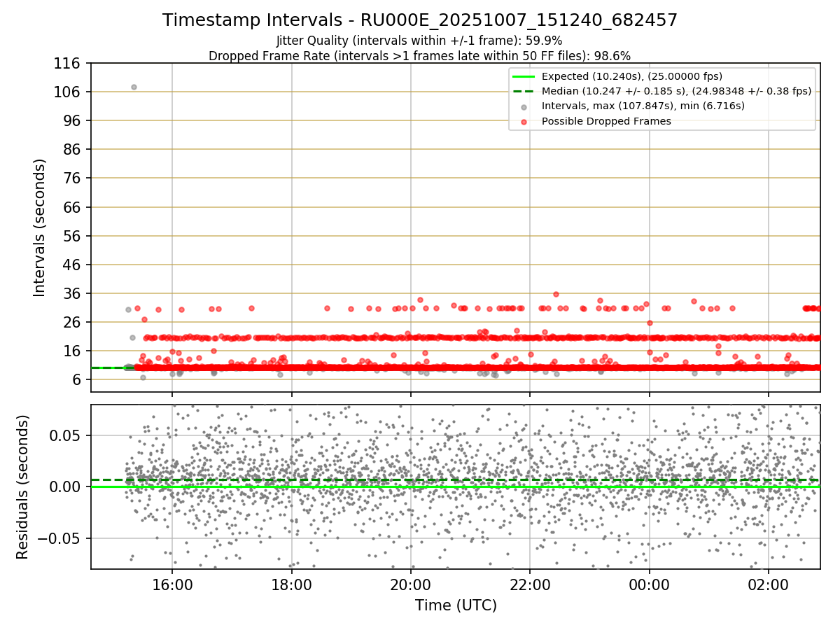Click the time tick label '02:00'
This screenshot has width=840, height=630.
tap(769, 584)
